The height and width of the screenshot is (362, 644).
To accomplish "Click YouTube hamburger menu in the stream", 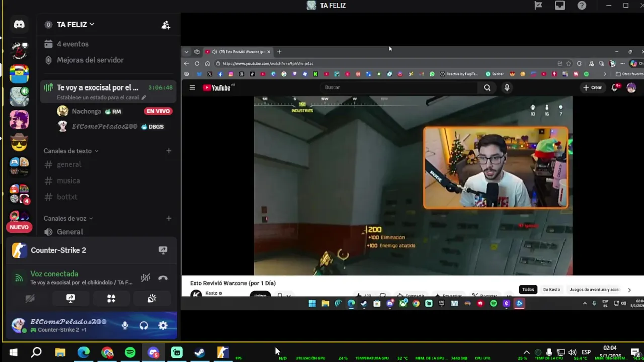I will tap(192, 87).
